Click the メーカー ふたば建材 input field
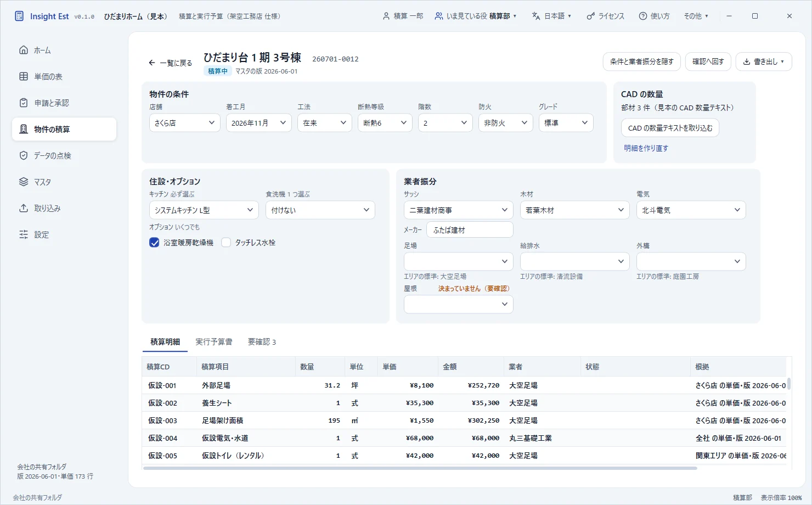This screenshot has height=505, width=812. point(470,230)
